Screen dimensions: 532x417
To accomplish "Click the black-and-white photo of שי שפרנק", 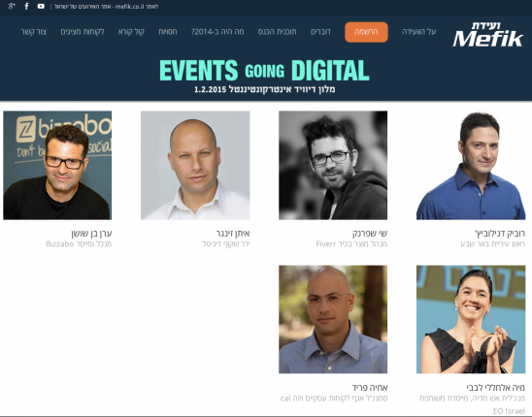I will (333, 165).
